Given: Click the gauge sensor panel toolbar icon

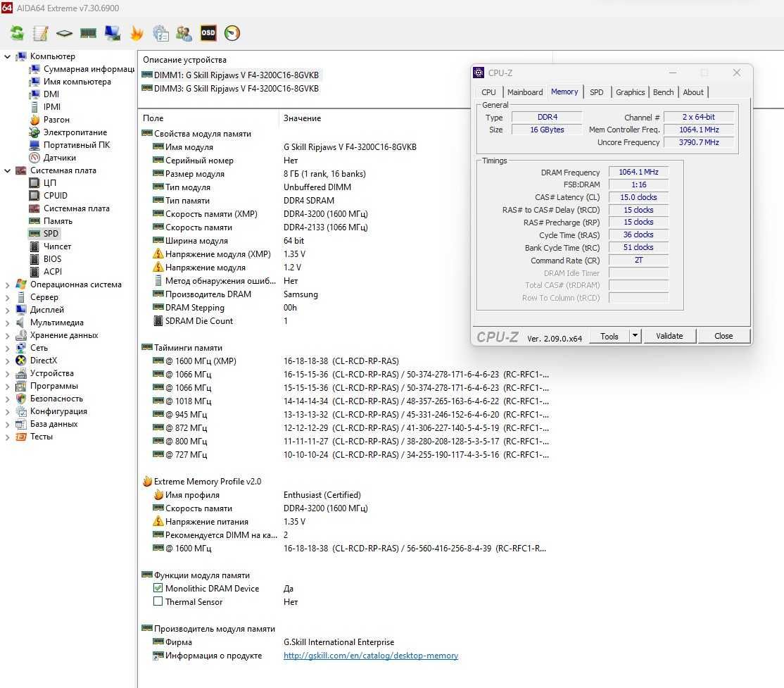Looking at the screenshot, I should (x=232, y=33).
